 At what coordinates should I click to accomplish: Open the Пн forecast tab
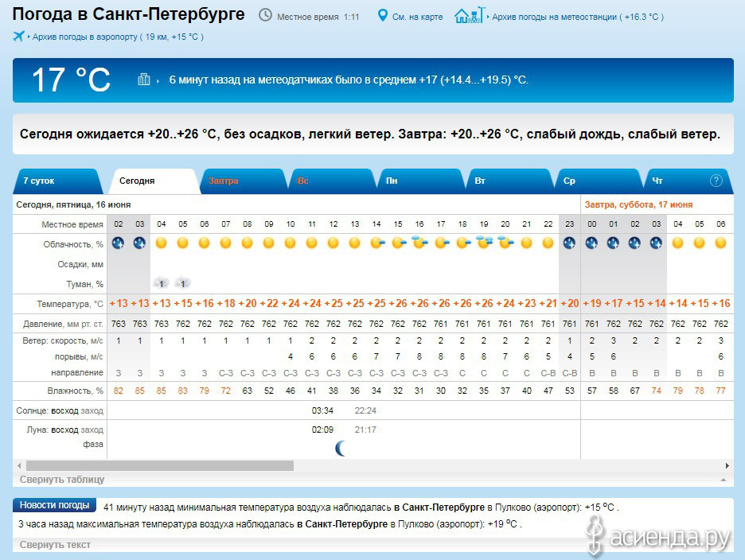click(421, 181)
